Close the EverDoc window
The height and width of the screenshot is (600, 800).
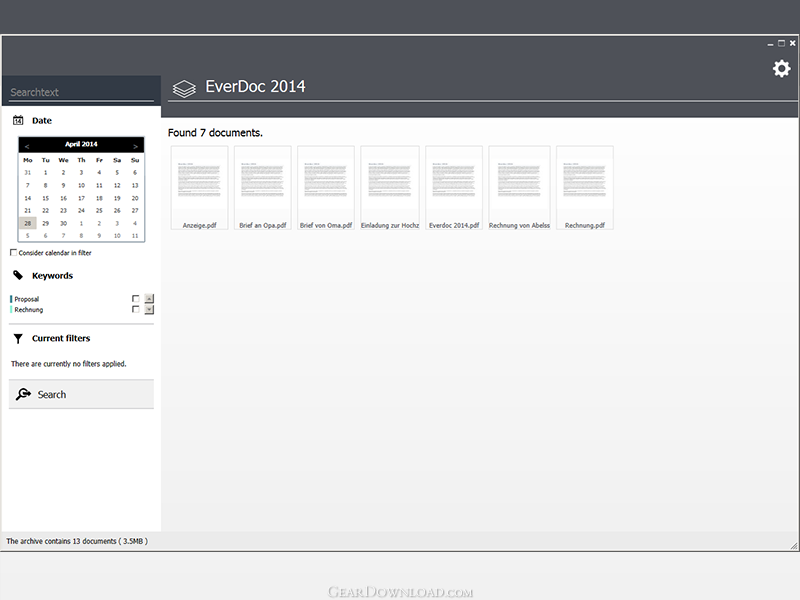(792, 43)
